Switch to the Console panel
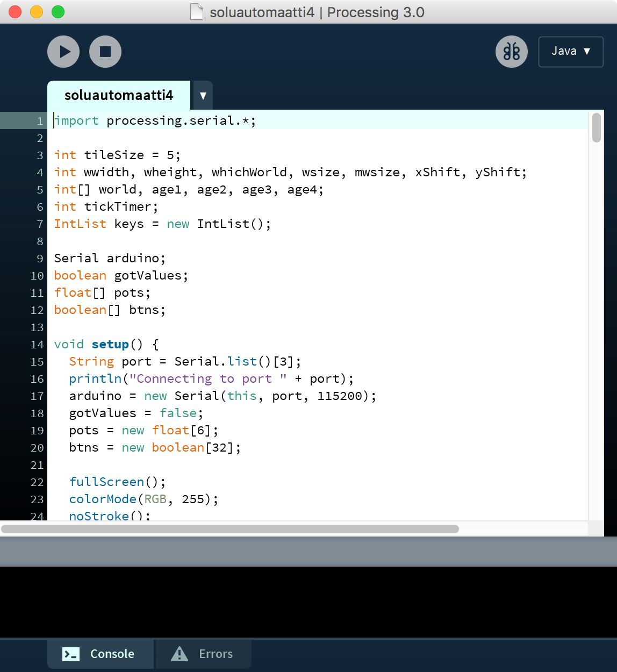617x672 pixels. tap(101, 654)
